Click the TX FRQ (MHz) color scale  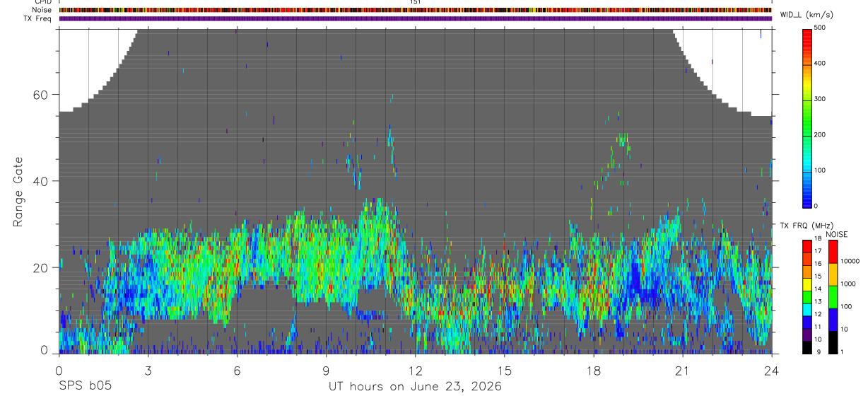[807, 296]
